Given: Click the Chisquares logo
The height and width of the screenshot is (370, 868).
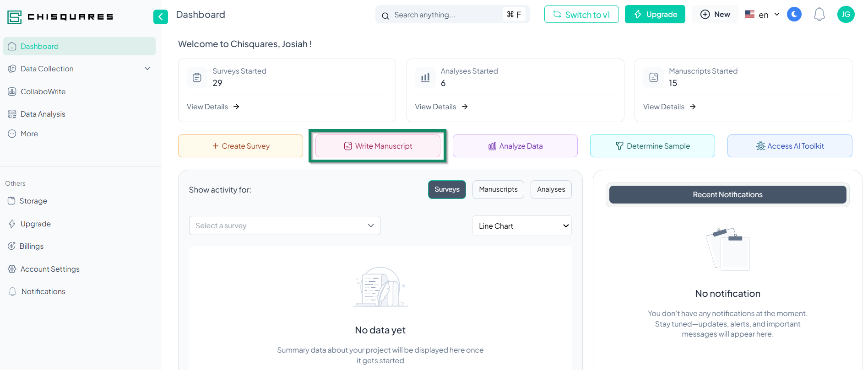Looking at the screenshot, I should [60, 17].
